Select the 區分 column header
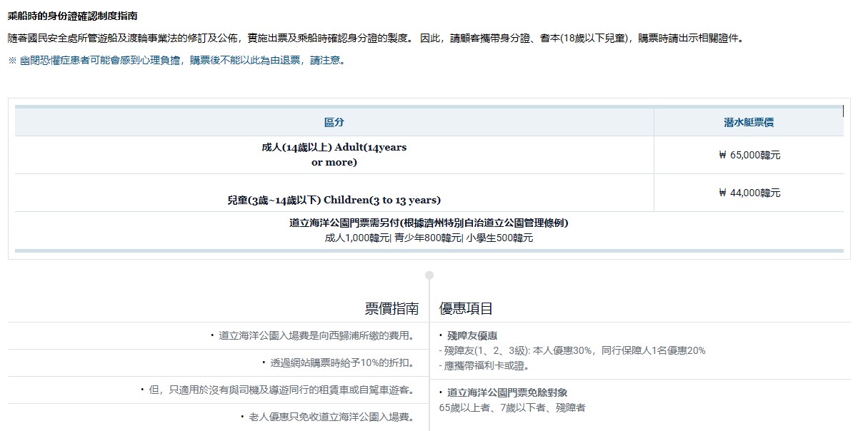Viewport: 868px width, 431px height. pos(334,122)
